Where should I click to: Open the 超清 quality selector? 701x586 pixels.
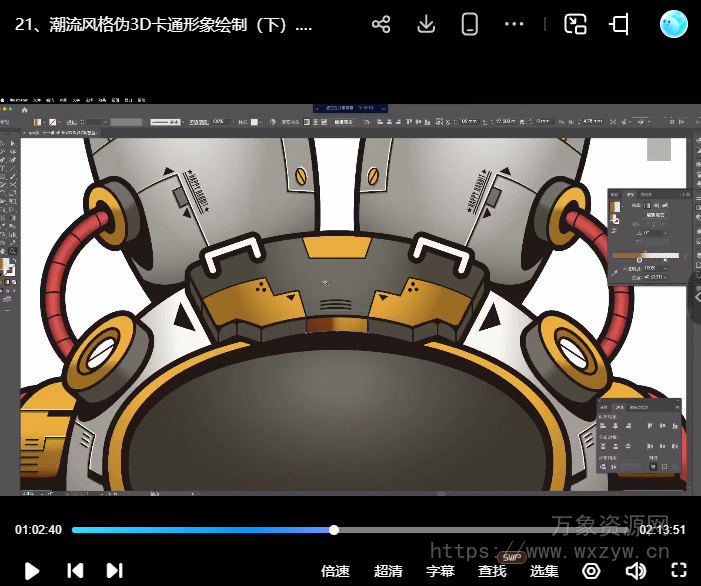click(388, 571)
